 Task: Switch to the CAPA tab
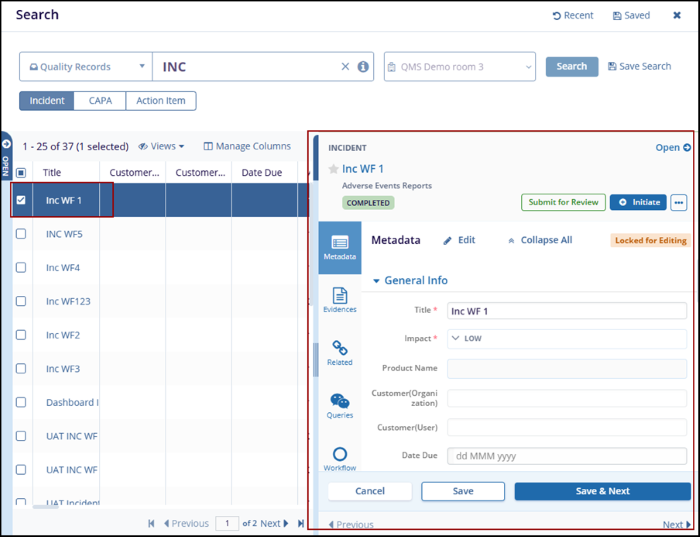tap(100, 101)
